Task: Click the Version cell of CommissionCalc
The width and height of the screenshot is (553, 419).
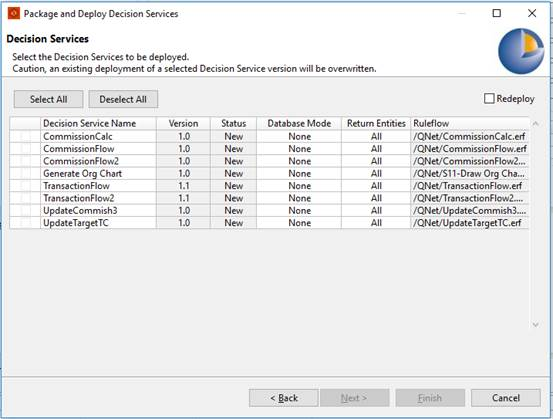Action: point(183,136)
